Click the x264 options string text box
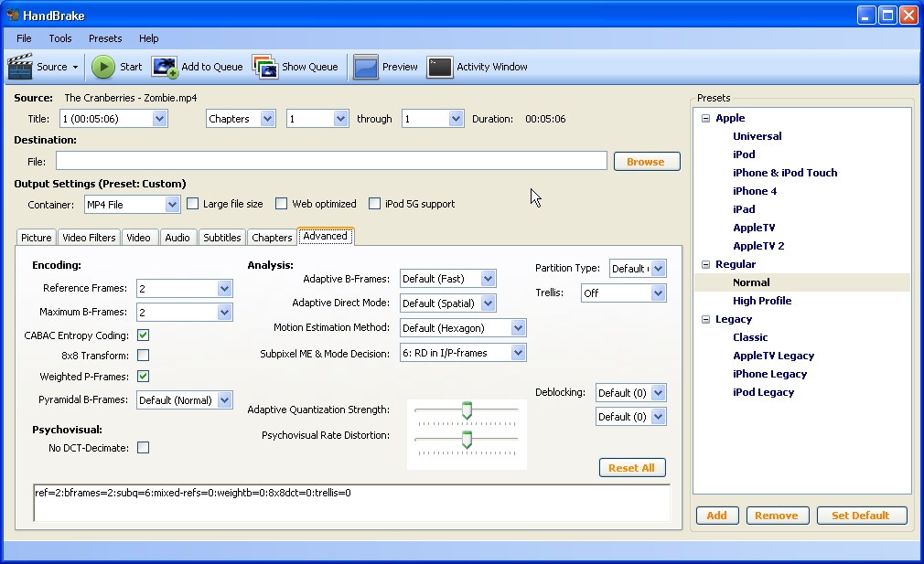 tap(352, 503)
